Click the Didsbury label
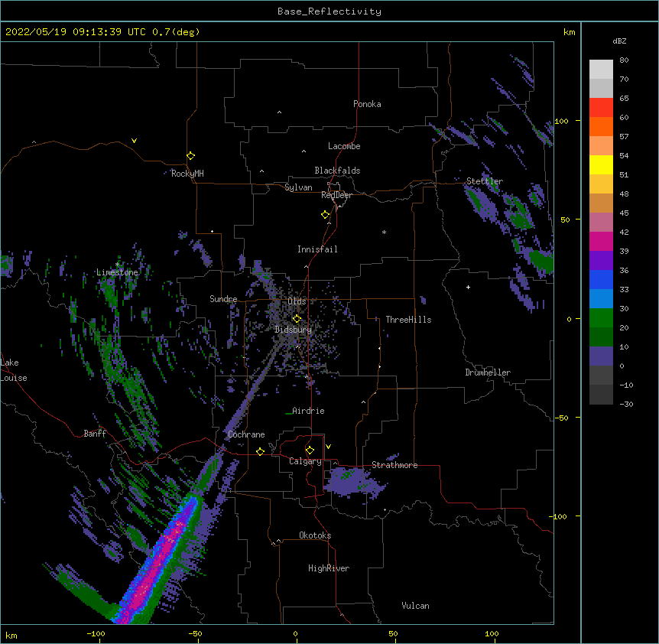 tap(294, 330)
